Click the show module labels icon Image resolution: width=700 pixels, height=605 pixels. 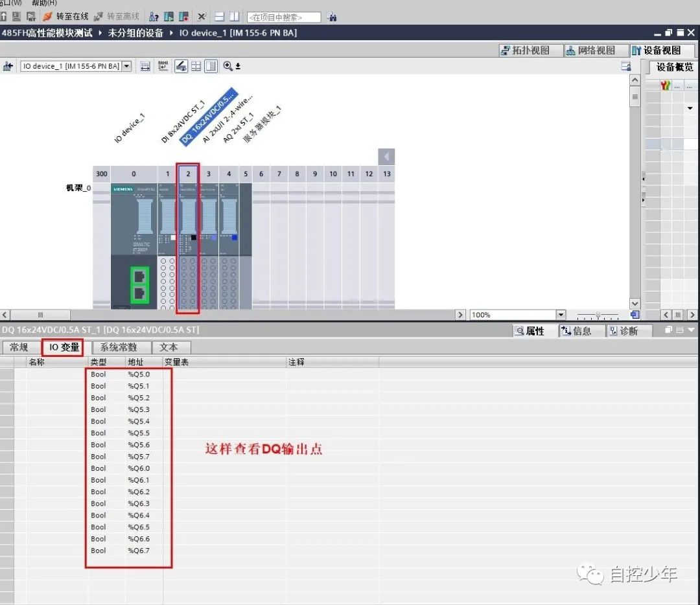coord(163,67)
